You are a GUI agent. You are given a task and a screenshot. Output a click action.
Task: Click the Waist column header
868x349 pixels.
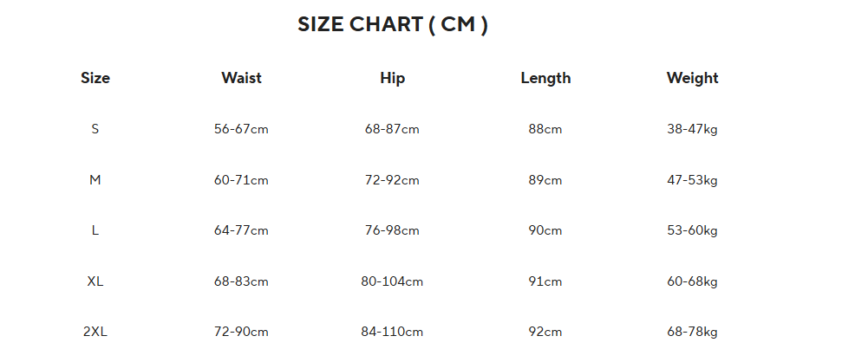tap(241, 78)
